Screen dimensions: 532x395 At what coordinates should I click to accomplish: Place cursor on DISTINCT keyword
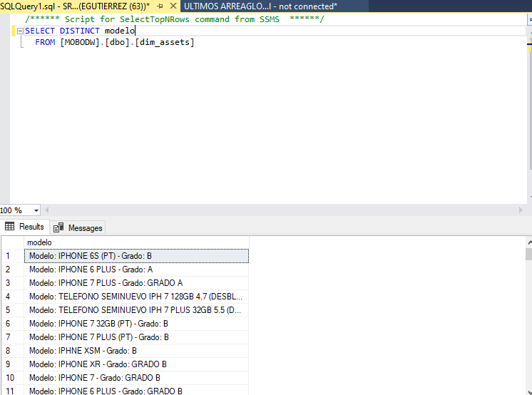(x=80, y=31)
